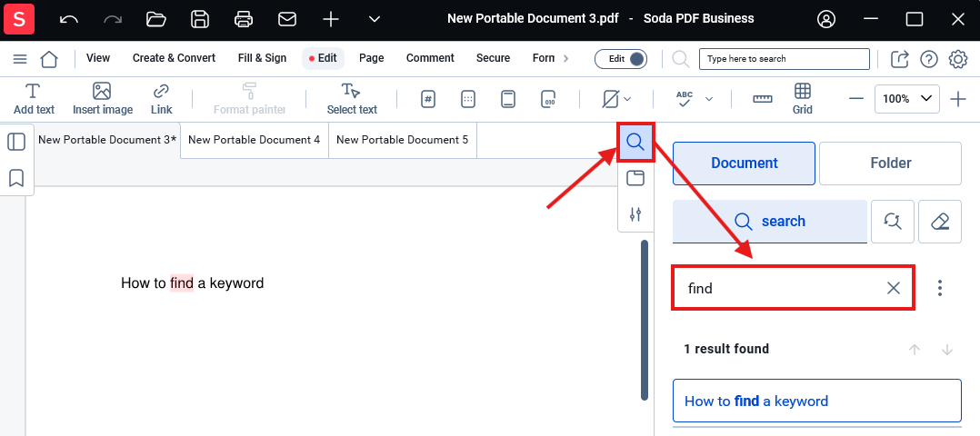The width and height of the screenshot is (980, 436).
Task: Select the 'How to find a keyword' result
Action: [x=817, y=401]
